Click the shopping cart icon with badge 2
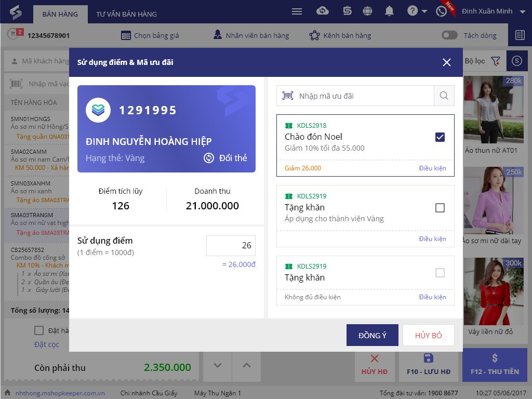 [x=14, y=34]
